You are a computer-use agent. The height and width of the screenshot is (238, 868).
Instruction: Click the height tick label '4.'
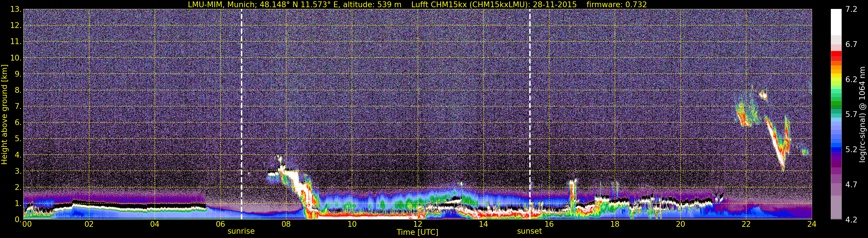(18, 155)
